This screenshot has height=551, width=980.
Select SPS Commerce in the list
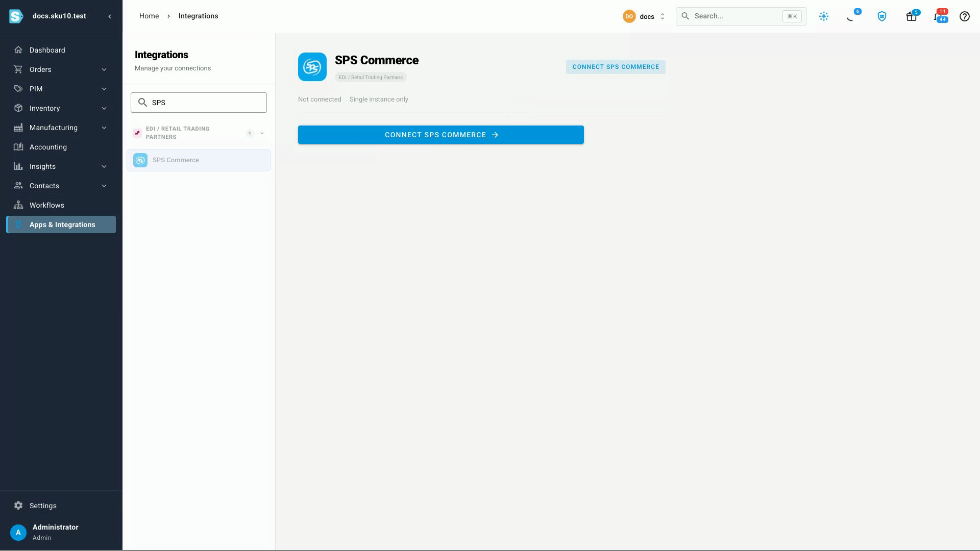(199, 160)
